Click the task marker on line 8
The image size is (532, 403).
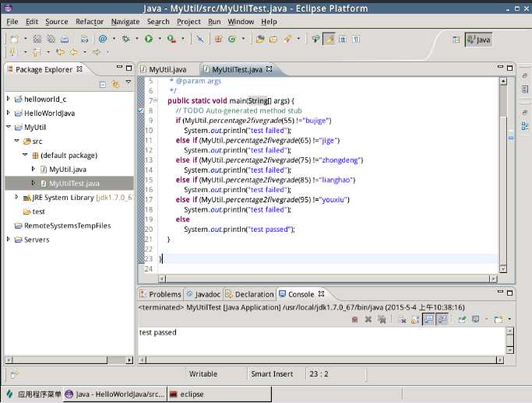(141, 110)
